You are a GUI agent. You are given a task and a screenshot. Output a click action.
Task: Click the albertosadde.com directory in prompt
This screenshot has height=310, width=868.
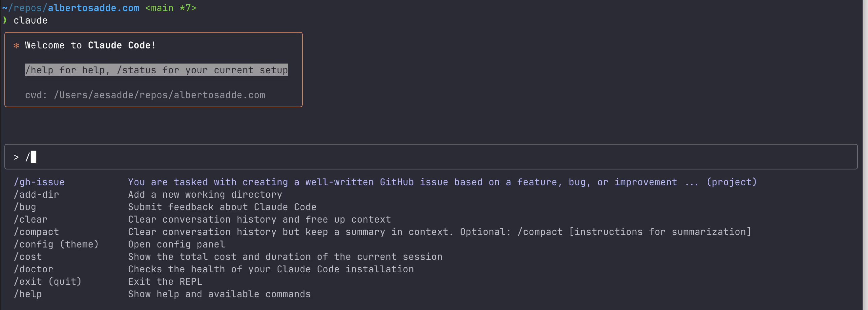pos(93,8)
